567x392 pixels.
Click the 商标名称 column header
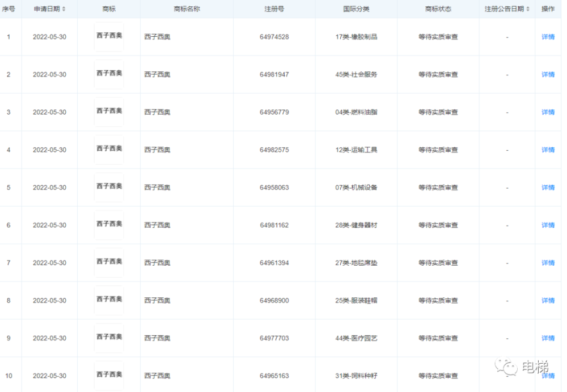[187, 9]
